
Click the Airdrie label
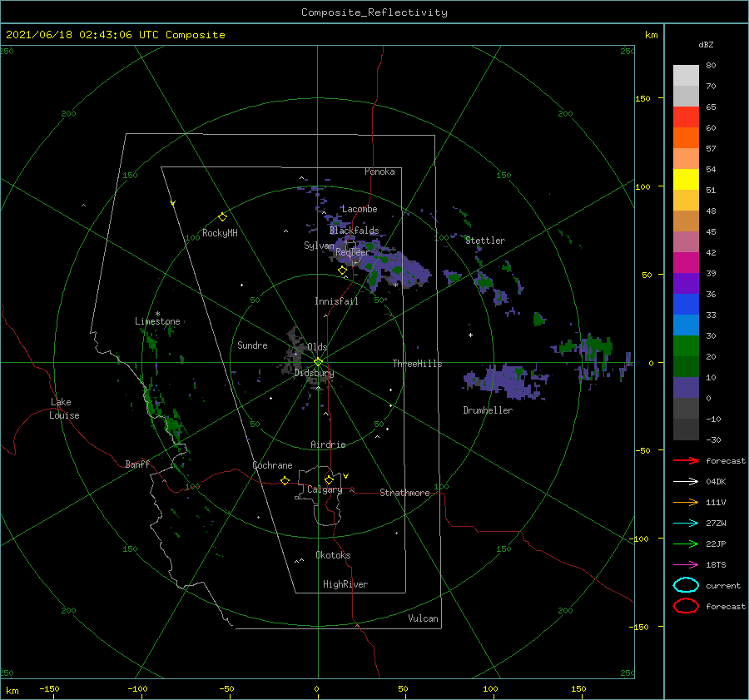click(328, 444)
